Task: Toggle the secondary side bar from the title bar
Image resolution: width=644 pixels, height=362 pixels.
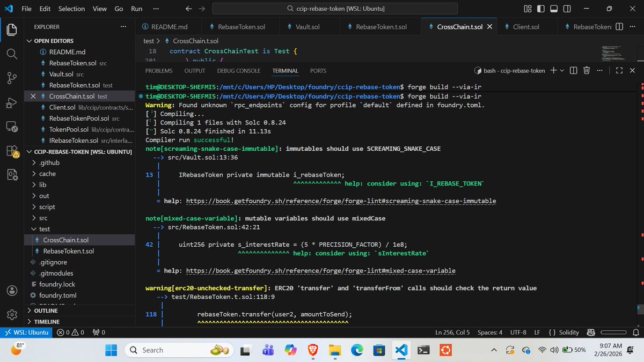Action: tap(567, 9)
